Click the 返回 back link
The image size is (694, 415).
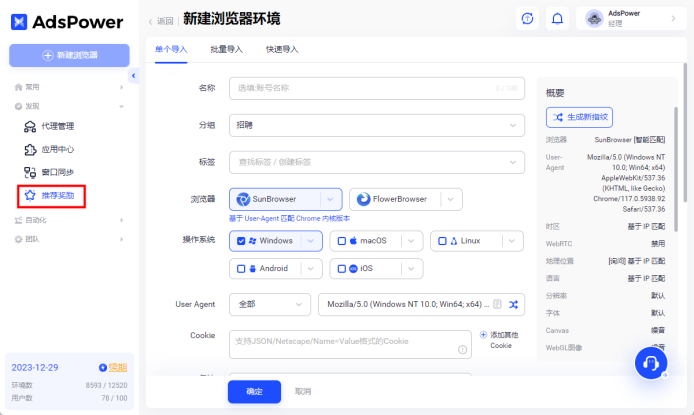click(165, 21)
